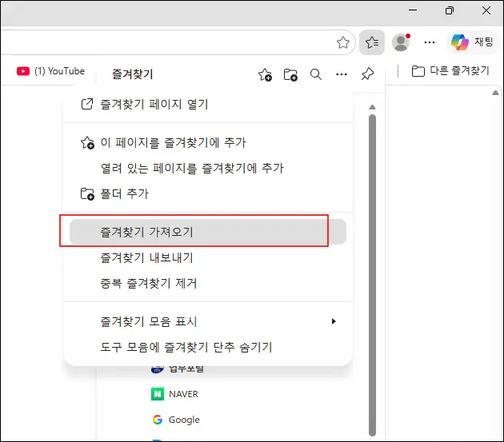Open Google favorite
Screen dimensions: 504x442
pos(176,420)
